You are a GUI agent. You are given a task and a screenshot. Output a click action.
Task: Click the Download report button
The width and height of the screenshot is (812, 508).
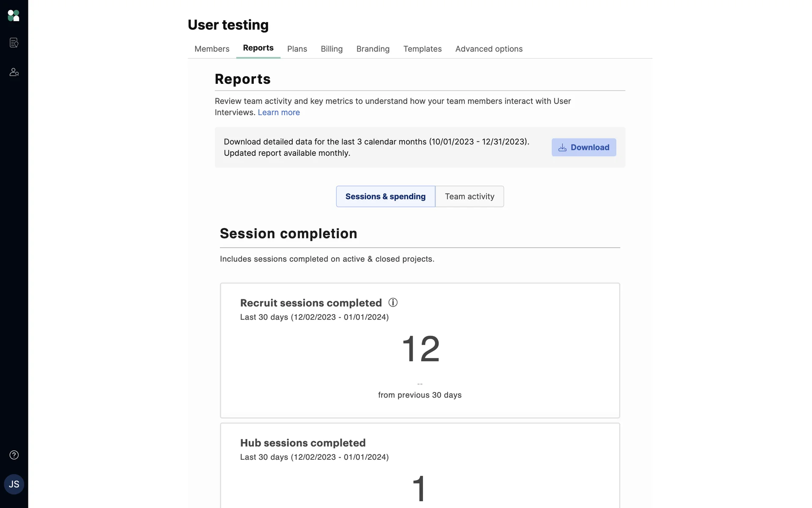pyautogui.click(x=584, y=147)
